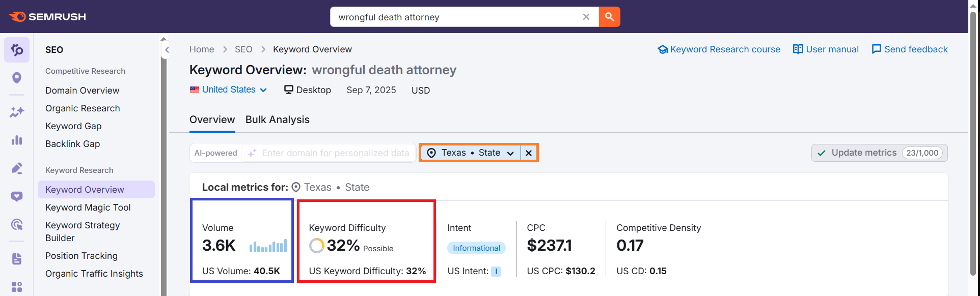Open the AI sparkle-chart sidebar section

pos(17,112)
